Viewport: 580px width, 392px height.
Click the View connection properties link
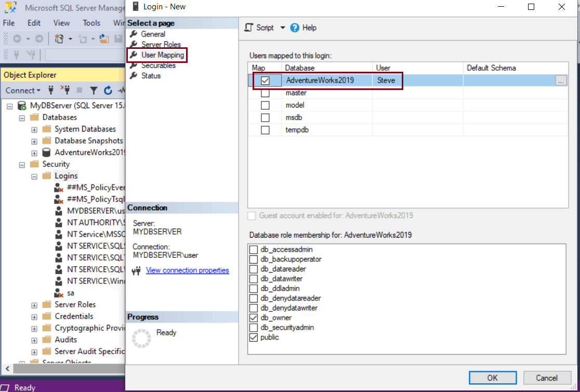point(187,270)
